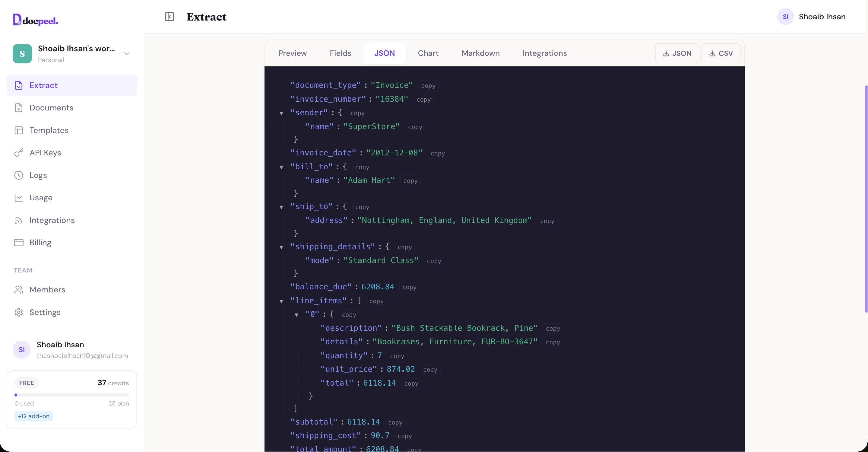Collapse the ship_to object
868x452 pixels.
tap(281, 207)
